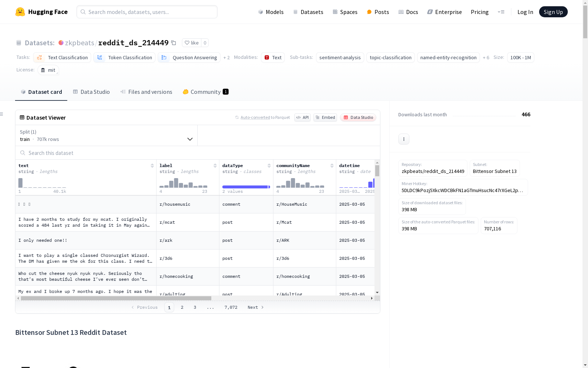Expand the +6 more sub-tasks indicator
Viewport: 588px width, 368px height.
(x=486, y=58)
